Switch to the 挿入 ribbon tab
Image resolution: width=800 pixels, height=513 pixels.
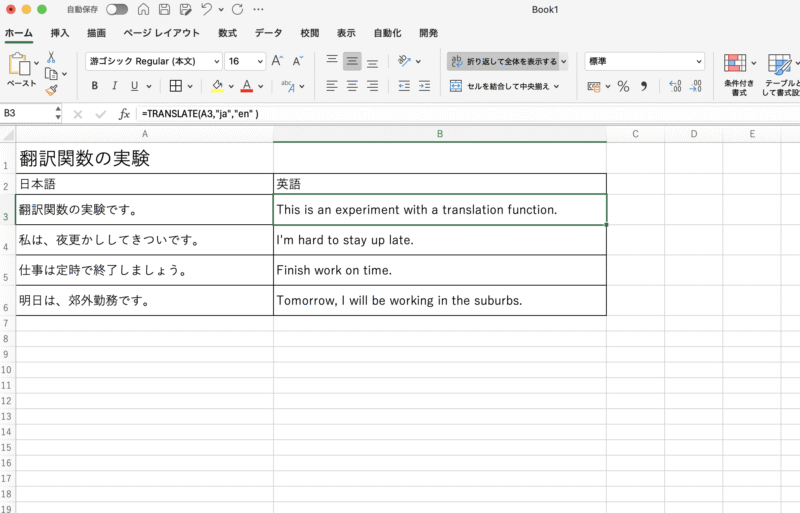tap(60, 33)
